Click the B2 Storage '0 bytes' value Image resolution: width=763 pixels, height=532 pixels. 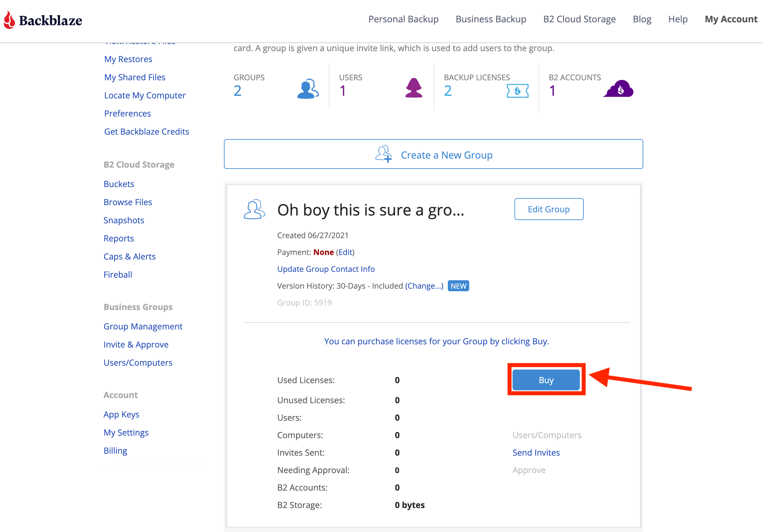pos(410,505)
